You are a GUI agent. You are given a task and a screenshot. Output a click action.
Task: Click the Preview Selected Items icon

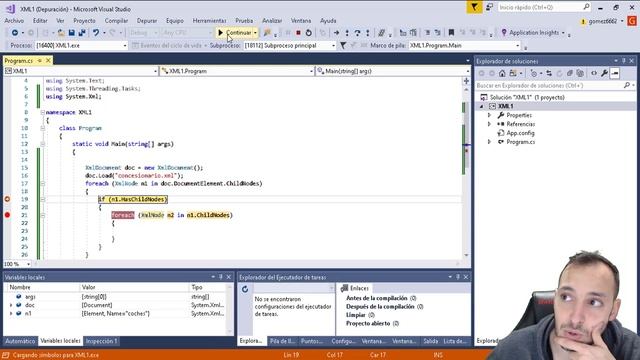615,73
